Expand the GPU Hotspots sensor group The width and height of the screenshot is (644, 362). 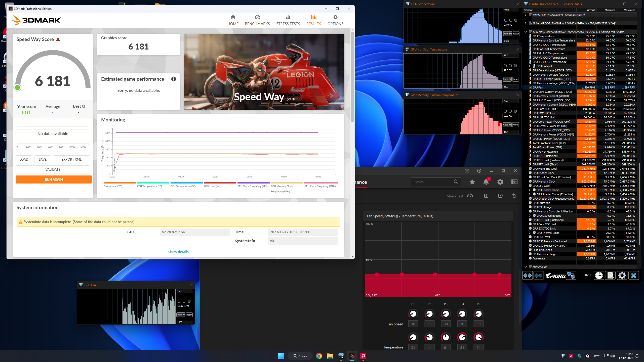coord(530,66)
